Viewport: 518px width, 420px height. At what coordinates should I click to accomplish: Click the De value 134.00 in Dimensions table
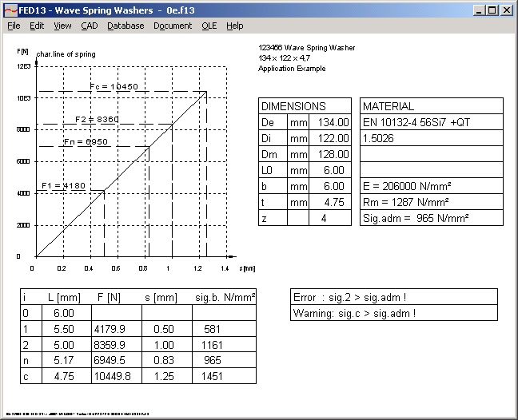pos(334,122)
